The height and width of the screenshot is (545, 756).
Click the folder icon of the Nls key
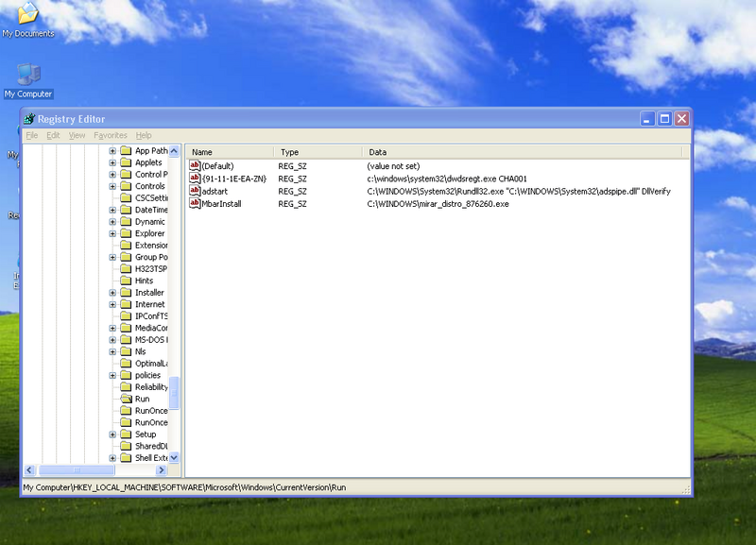point(126,351)
